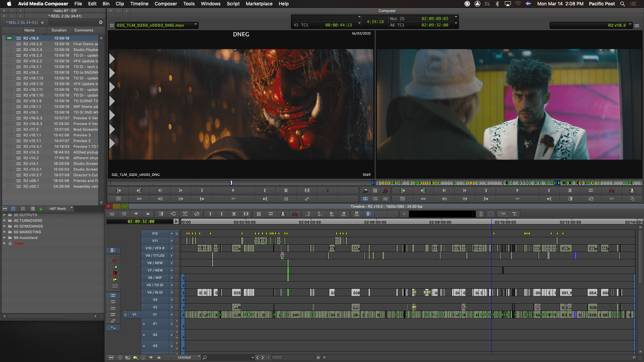644x362 pixels.
Task: Toggle track selector V10 / VFX #
Action: click(x=155, y=248)
